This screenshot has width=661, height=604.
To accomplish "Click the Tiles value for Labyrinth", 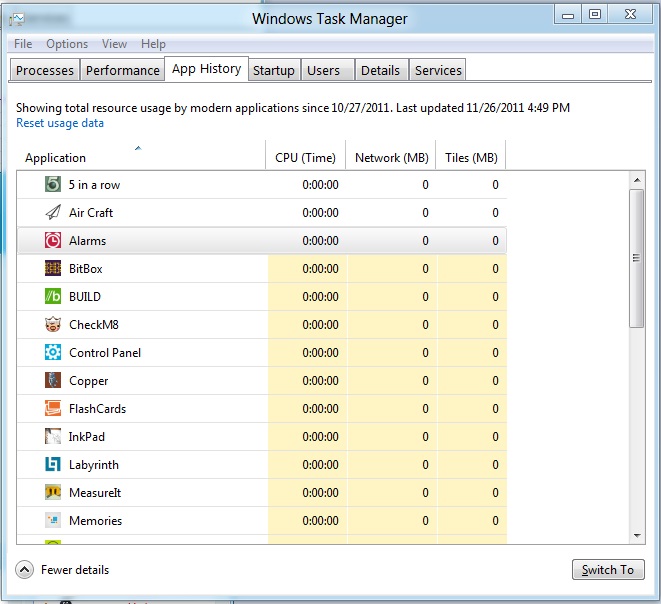I will [x=495, y=464].
